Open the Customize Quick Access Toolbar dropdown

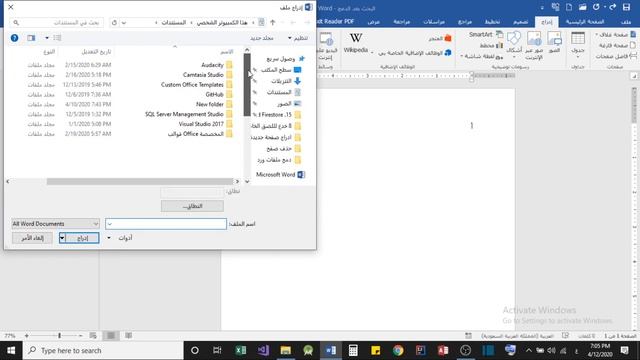542,8
